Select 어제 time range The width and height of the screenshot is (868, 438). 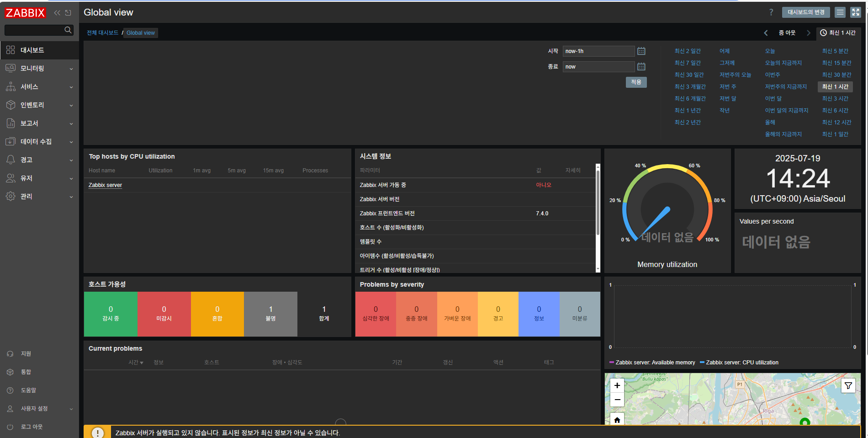click(725, 51)
